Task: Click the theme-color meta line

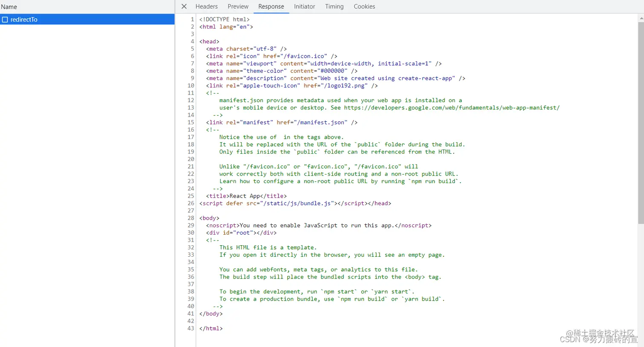Action: click(x=282, y=71)
